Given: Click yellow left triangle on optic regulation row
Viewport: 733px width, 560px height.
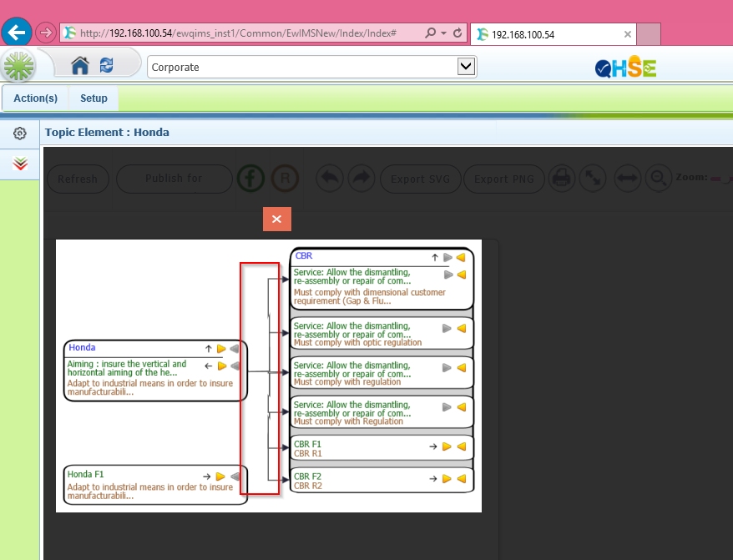Looking at the screenshot, I should coord(462,328).
